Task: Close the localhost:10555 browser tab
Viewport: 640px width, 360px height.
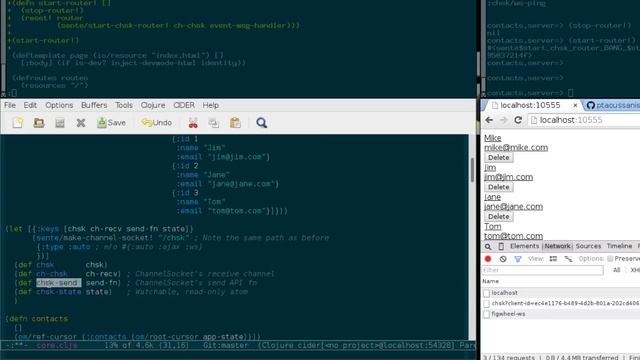Action: [x=575, y=105]
